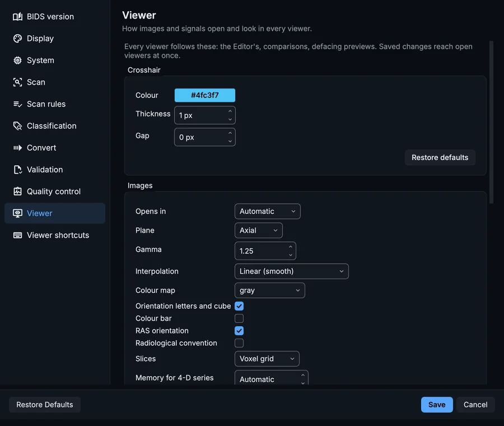Click the Gap input field
504x426 pixels.
tap(205, 137)
